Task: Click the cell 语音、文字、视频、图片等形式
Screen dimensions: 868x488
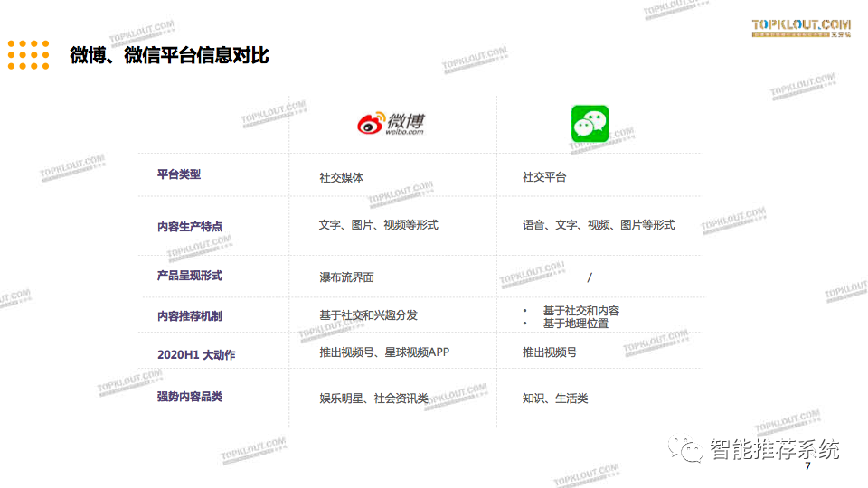Action: point(599,225)
